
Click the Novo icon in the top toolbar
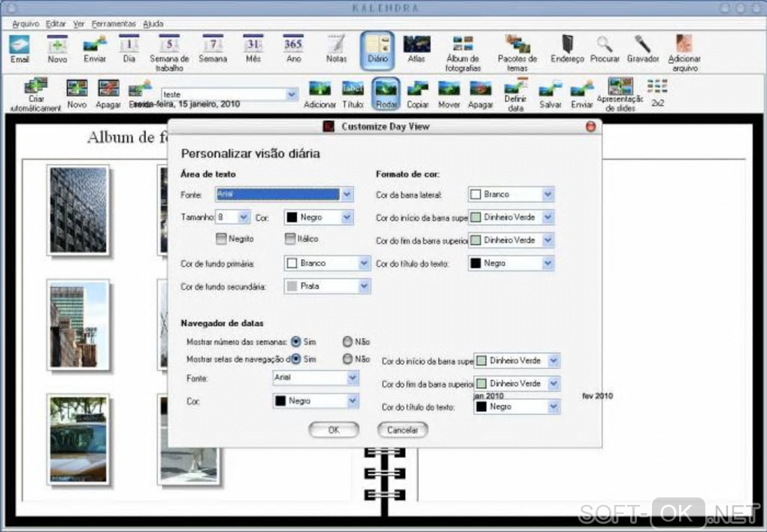[57, 49]
